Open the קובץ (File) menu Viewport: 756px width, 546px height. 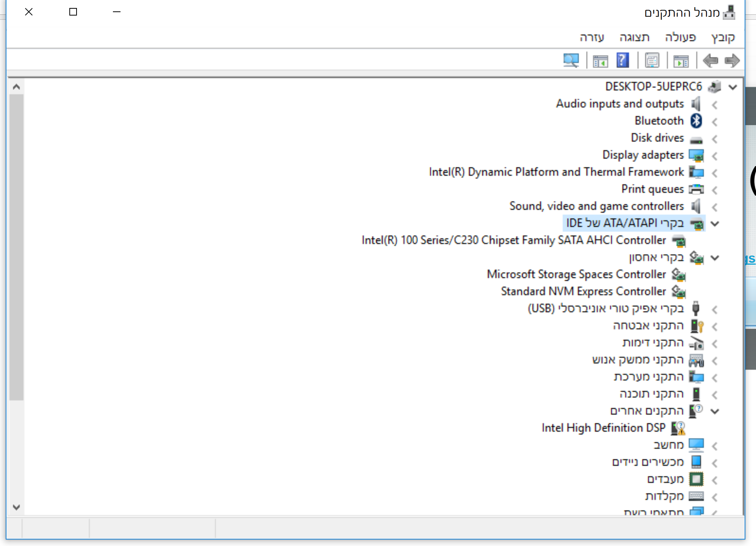pyautogui.click(x=723, y=37)
